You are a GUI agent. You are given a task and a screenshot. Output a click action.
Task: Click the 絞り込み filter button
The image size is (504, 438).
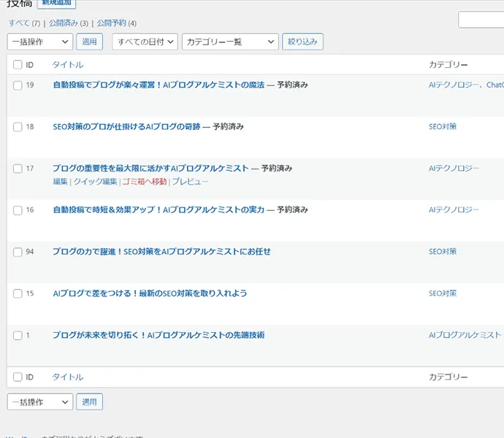pyautogui.click(x=302, y=42)
